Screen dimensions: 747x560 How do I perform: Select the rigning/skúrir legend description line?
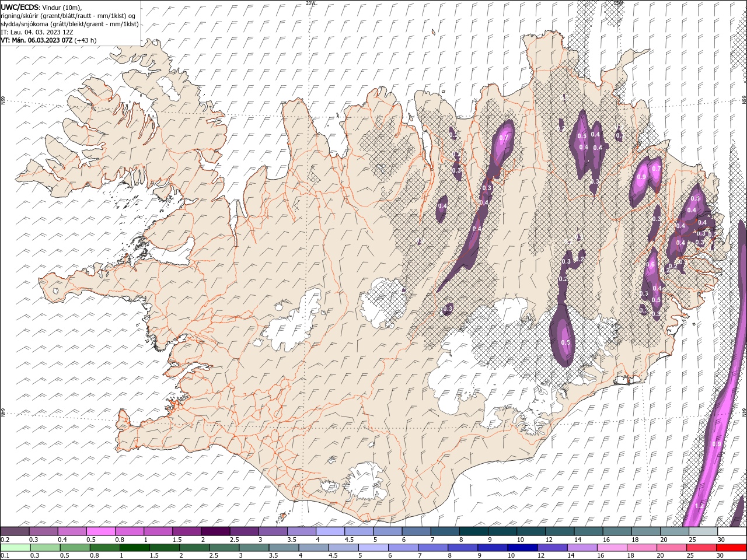click(68, 16)
